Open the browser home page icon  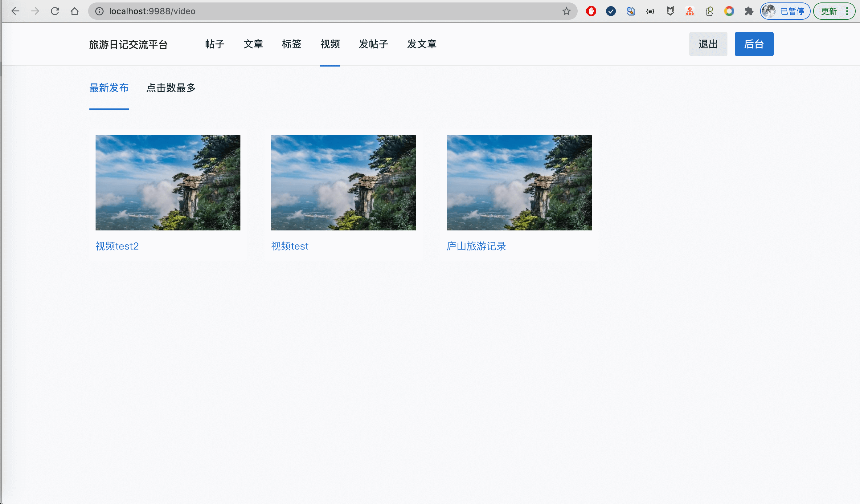point(74,11)
